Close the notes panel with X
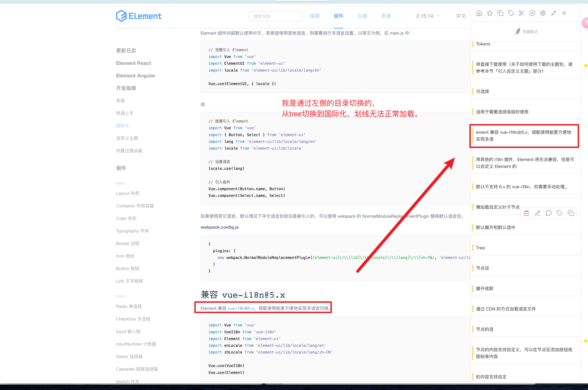This screenshot has height=390, width=588. tap(564, 13)
